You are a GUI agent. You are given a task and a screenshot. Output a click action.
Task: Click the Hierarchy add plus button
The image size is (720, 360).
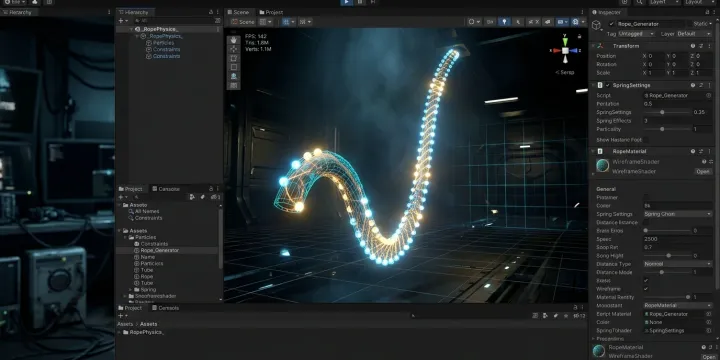(121, 21)
